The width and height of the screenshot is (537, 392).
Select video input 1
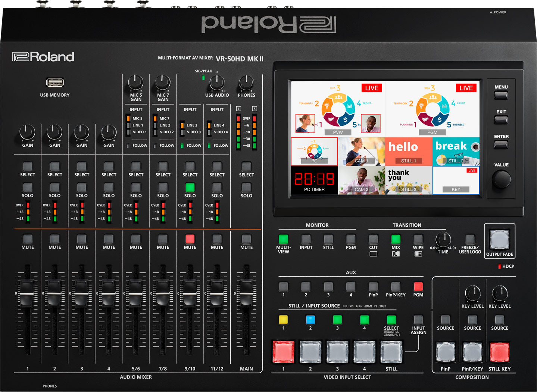283,351
